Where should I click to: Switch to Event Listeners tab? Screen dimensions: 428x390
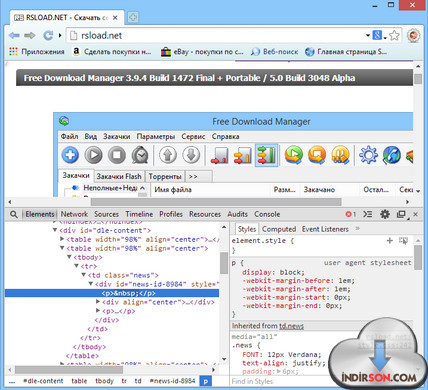click(x=325, y=229)
